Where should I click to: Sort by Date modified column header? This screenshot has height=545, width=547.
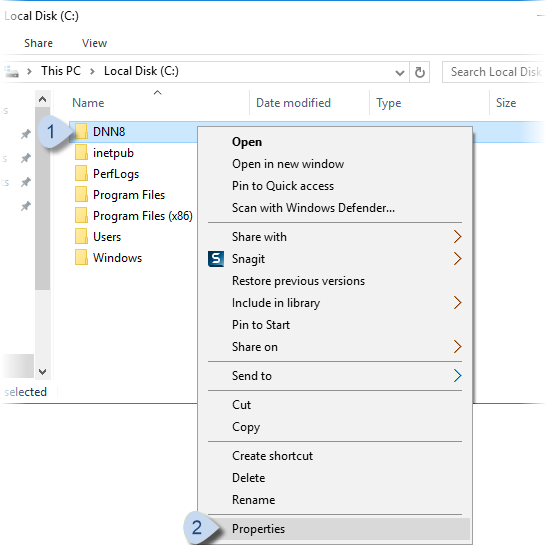[293, 103]
